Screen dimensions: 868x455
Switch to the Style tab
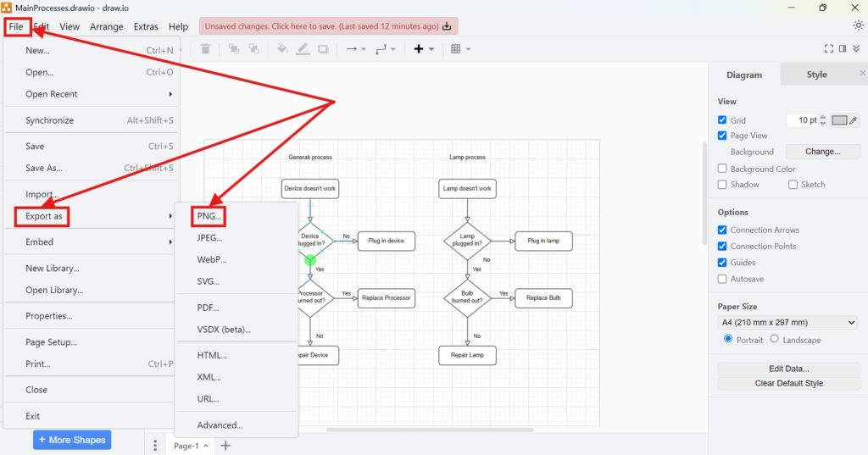point(816,75)
